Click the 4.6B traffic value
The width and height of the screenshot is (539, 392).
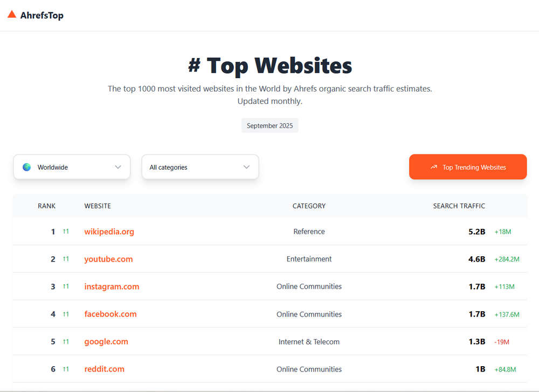click(x=477, y=259)
